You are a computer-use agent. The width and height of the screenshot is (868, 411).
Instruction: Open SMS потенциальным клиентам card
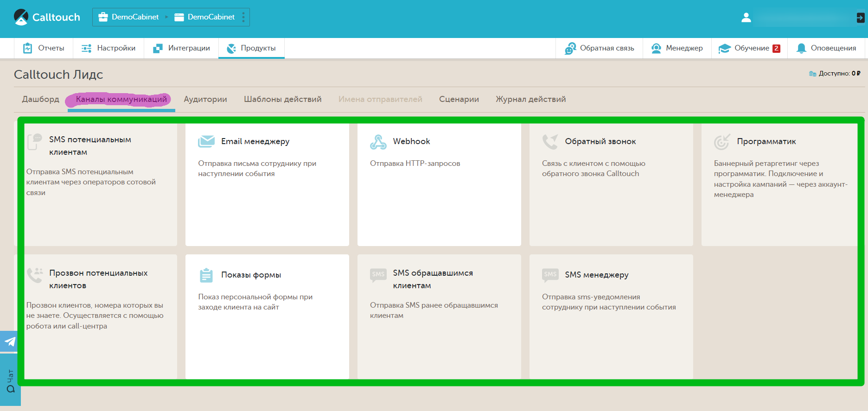tap(96, 184)
